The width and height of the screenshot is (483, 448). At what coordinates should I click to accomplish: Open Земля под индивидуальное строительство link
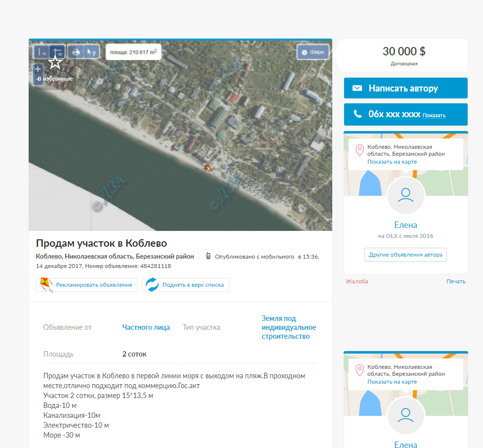pyautogui.click(x=288, y=327)
